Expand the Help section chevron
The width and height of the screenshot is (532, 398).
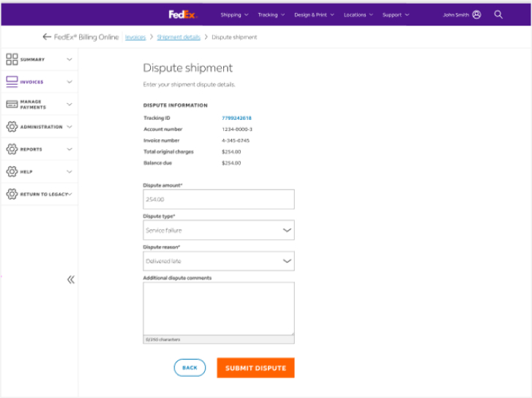(70, 172)
